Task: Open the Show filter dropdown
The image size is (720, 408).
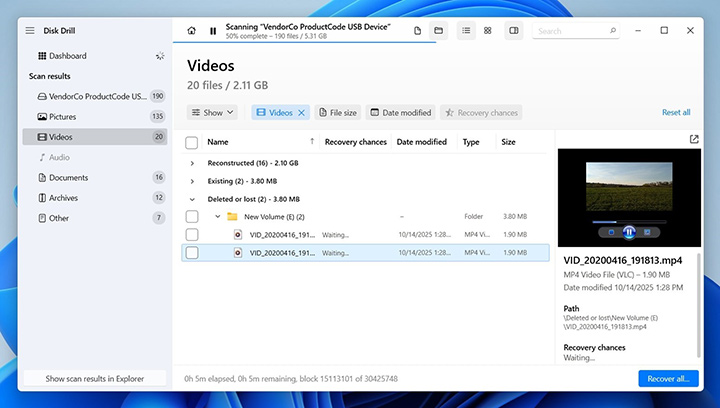Action: coord(212,112)
